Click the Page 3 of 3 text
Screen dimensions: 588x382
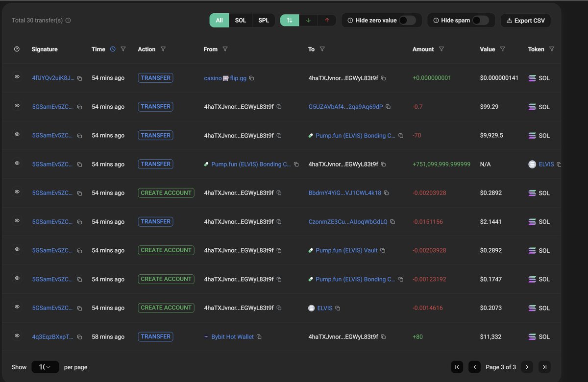tap(501, 367)
